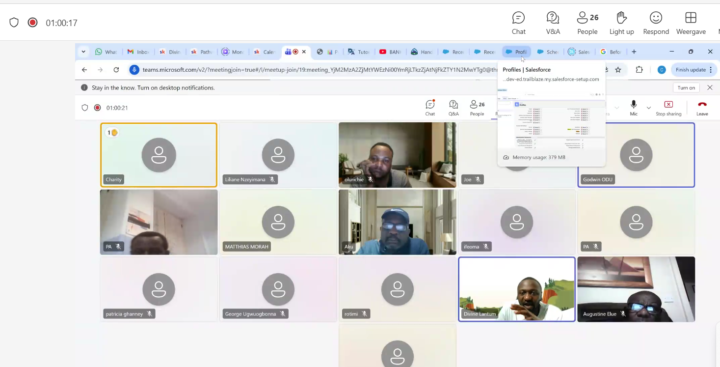Select Liliane Nzeyimana's participant tile
This screenshot has height=367, width=720.
pyautogui.click(x=278, y=155)
